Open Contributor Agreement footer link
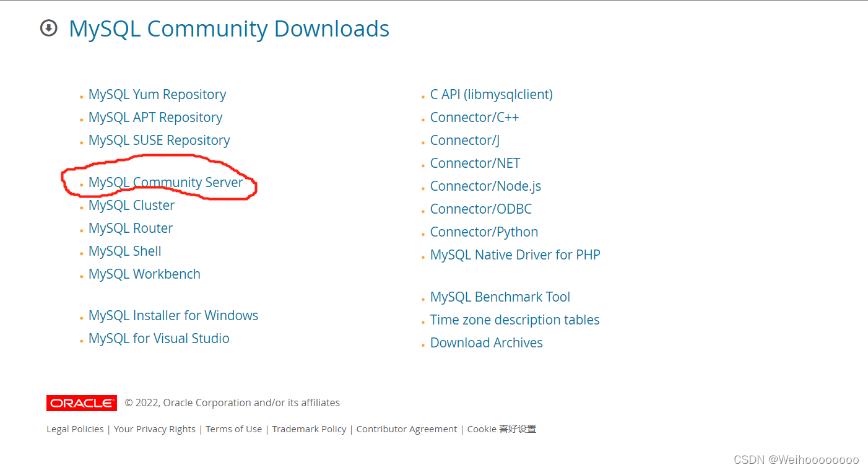Image resolution: width=868 pixels, height=470 pixels. [407, 429]
